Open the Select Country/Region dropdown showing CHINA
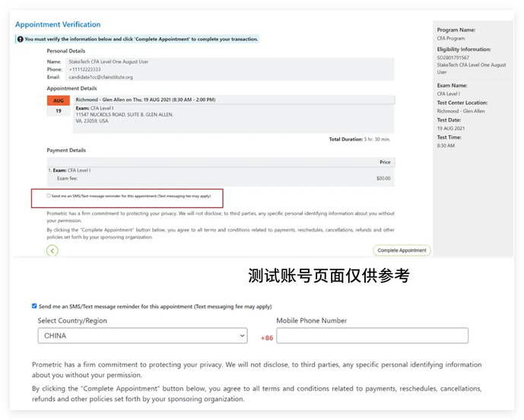The height and width of the screenshot is (420, 524). click(x=143, y=336)
